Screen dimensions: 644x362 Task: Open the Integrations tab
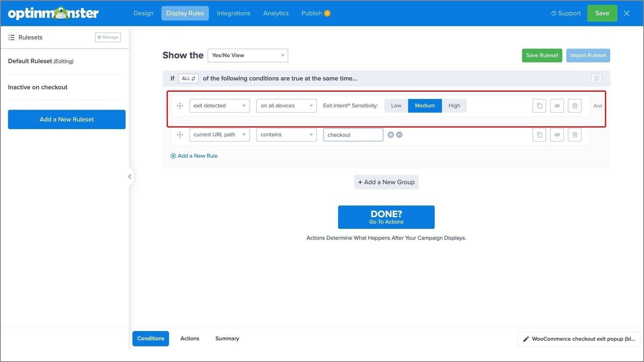tap(233, 13)
